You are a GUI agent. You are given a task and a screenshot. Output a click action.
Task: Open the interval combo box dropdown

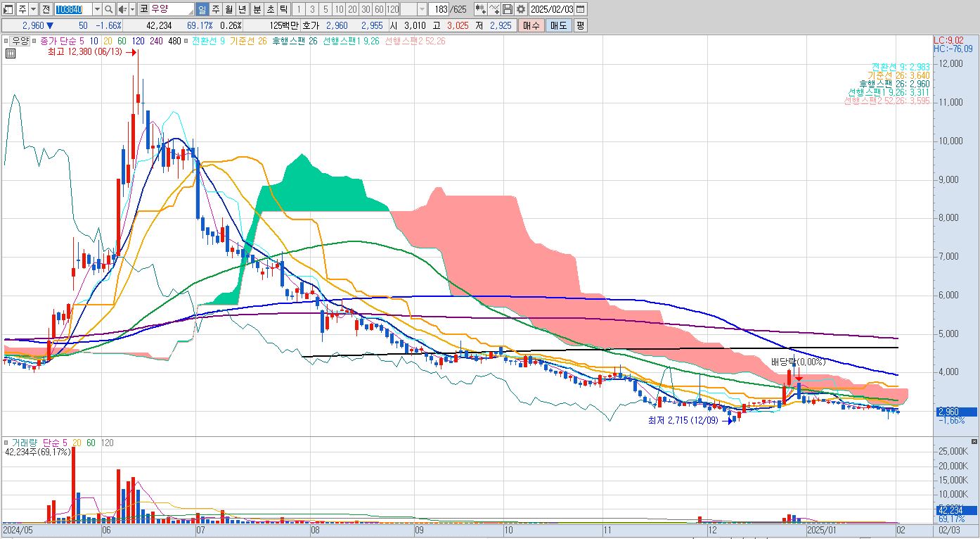coord(422,9)
